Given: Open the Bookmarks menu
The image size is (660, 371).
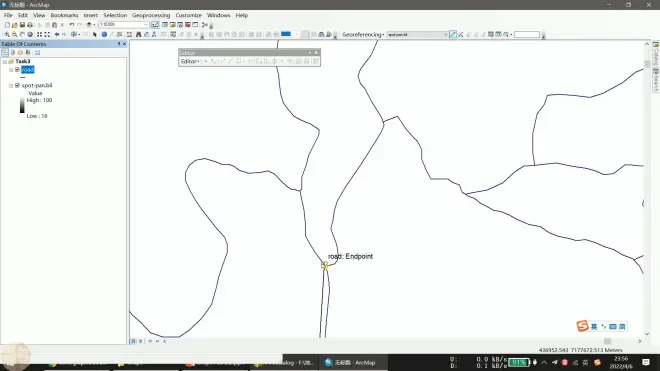Looking at the screenshot, I should 64,15.
